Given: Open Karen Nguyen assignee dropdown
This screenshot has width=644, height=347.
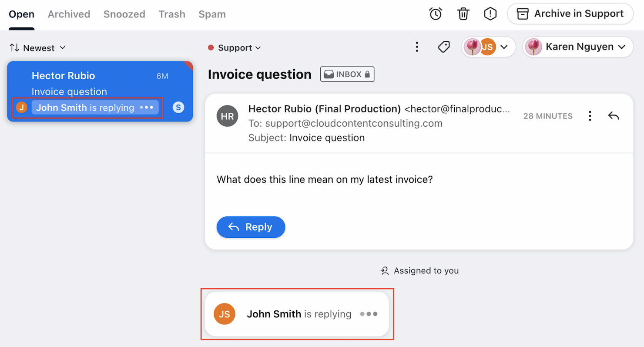Looking at the screenshot, I should 577,47.
